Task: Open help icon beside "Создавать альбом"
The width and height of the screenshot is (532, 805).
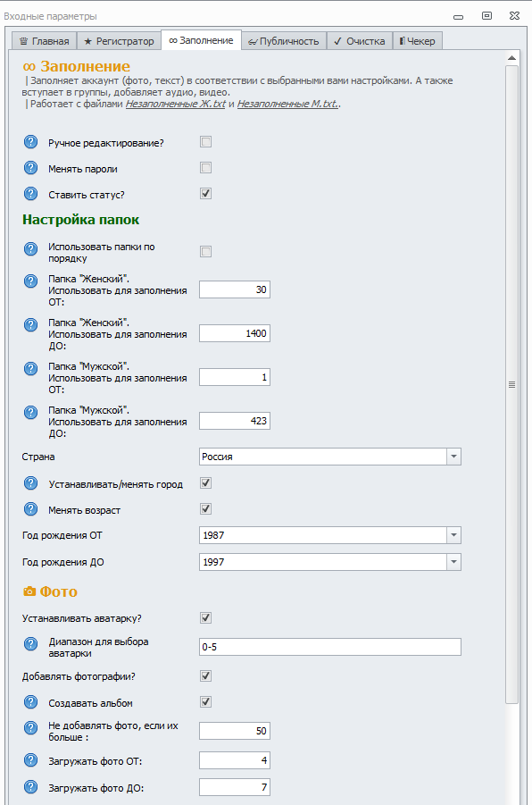Action: [30, 702]
